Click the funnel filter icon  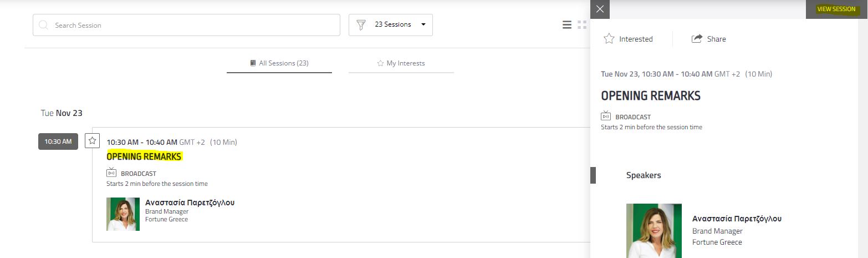[361, 25]
